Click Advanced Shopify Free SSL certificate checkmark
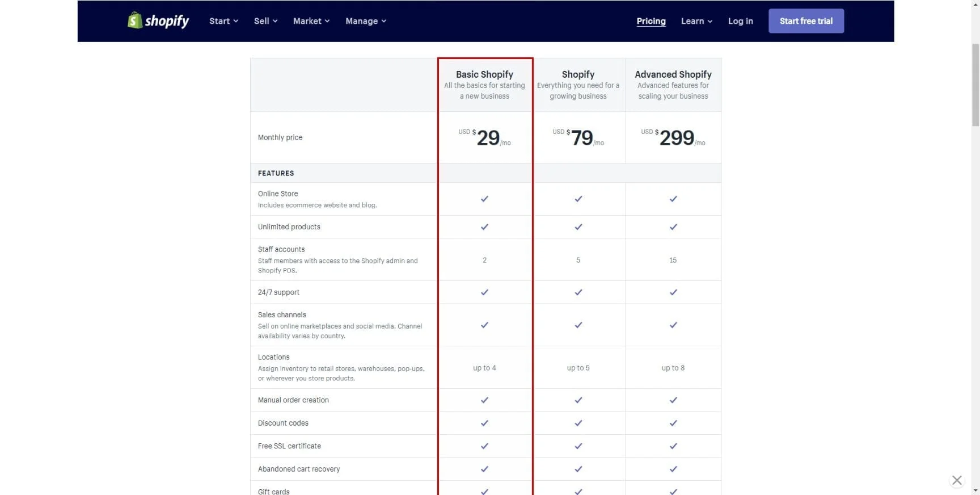This screenshot has width=980, height=495. [673, 446]
